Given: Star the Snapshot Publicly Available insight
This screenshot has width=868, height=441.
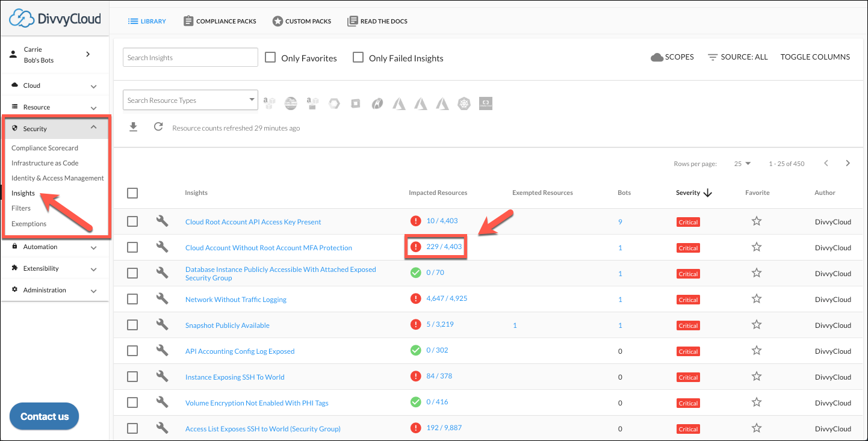Looking at the screenshot, I should click(757, 325).
